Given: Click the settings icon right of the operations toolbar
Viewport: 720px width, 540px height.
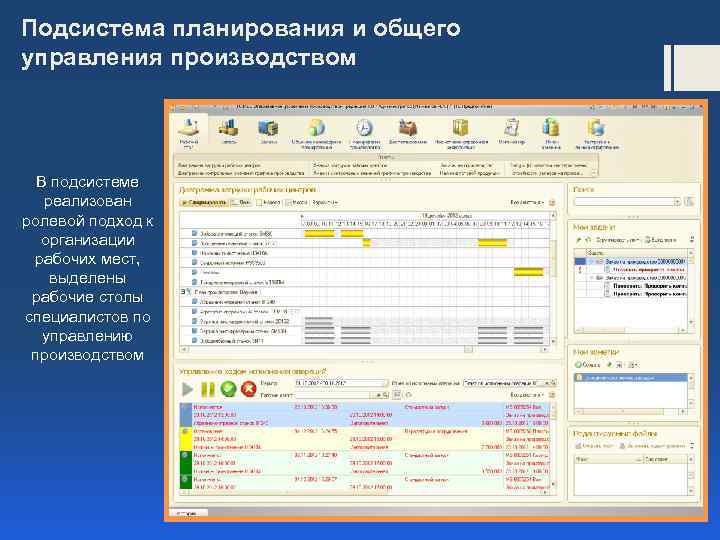Looking at the screenshot, I should (x=552, y=395).
